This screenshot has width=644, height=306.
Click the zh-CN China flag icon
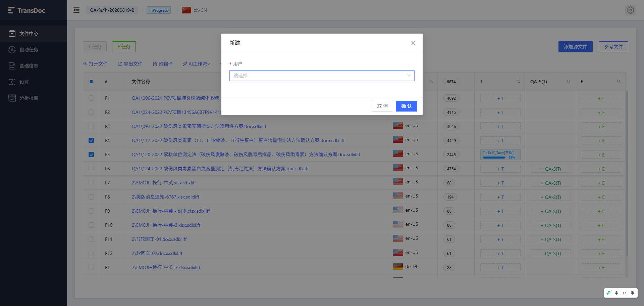click(186, 10)
